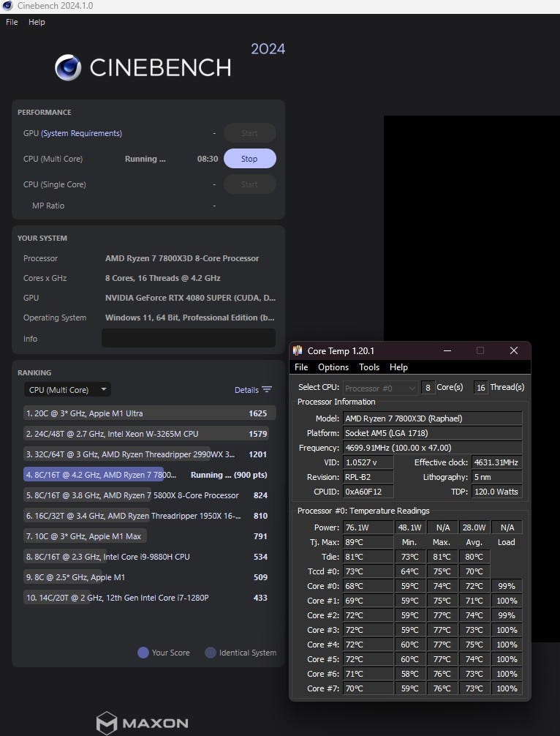Open the Select CPU Processor #0 dropdown
Screen dimensions: 560x736
click(x=380, y=388)
